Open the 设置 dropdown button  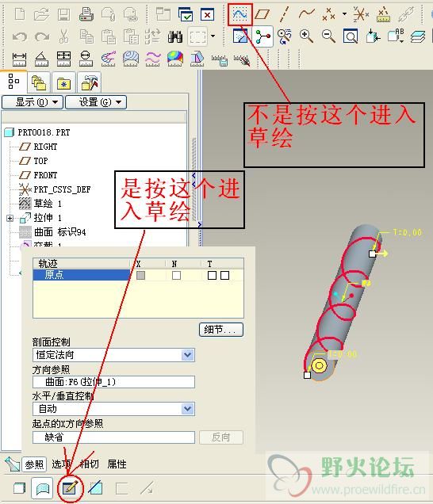96,102
